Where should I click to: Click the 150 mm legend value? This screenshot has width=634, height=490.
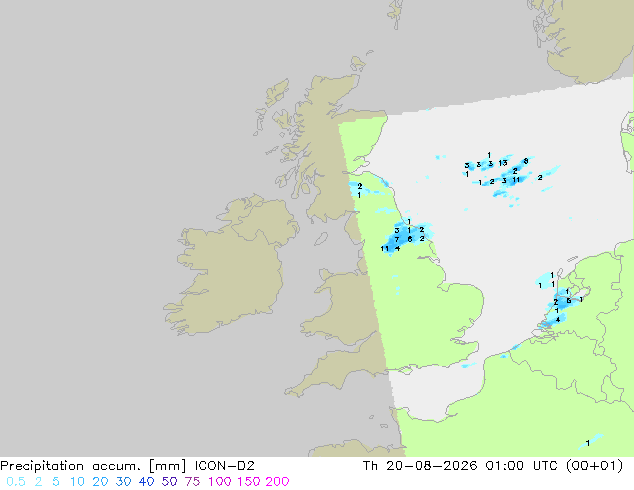[249, 482]
